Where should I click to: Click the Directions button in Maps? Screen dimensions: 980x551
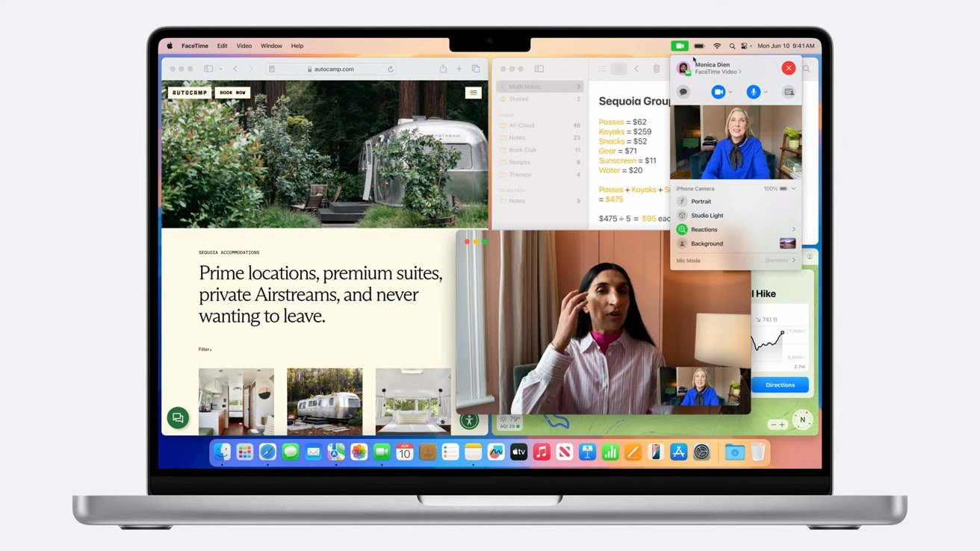pos(780,385)
